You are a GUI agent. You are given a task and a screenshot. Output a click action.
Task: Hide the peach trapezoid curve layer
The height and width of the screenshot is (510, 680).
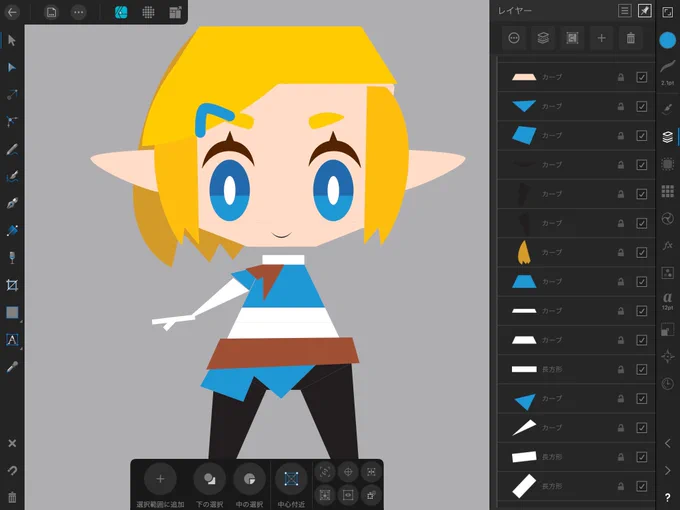641,77
